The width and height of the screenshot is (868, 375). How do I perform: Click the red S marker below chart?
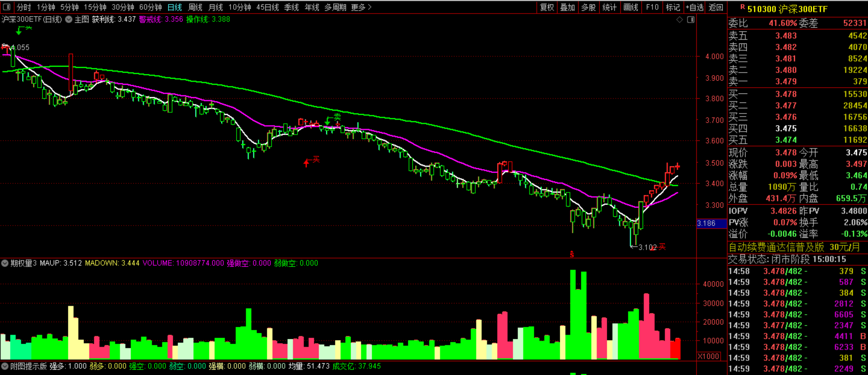(x=572, y=254)
